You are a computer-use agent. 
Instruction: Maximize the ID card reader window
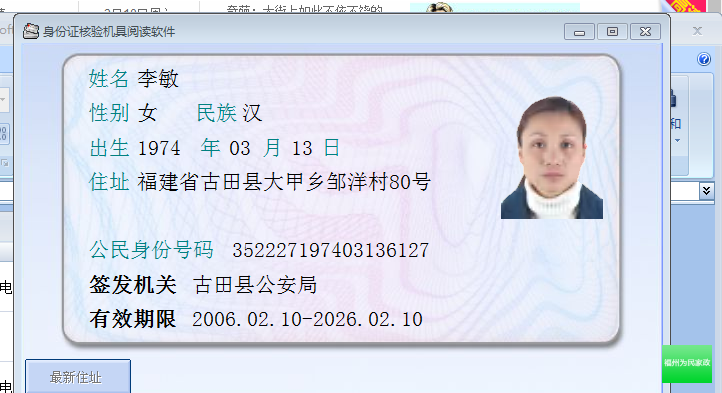(612, 32)
